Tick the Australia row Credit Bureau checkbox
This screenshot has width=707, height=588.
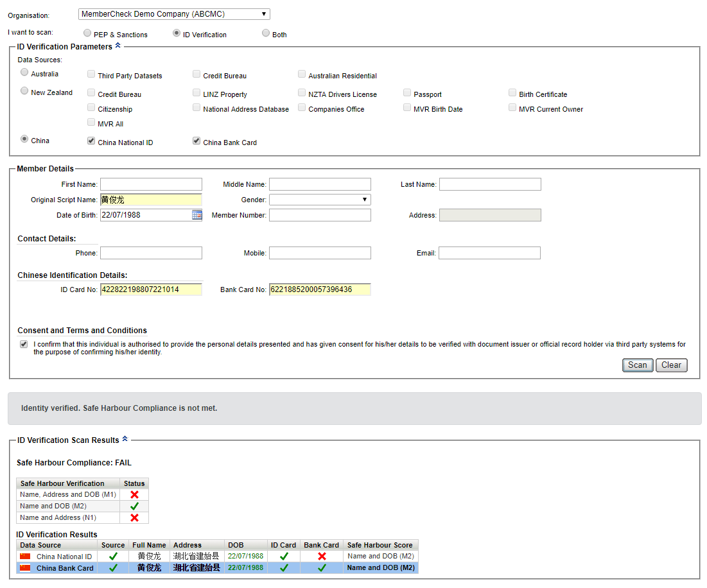click(x=196, y=74)
